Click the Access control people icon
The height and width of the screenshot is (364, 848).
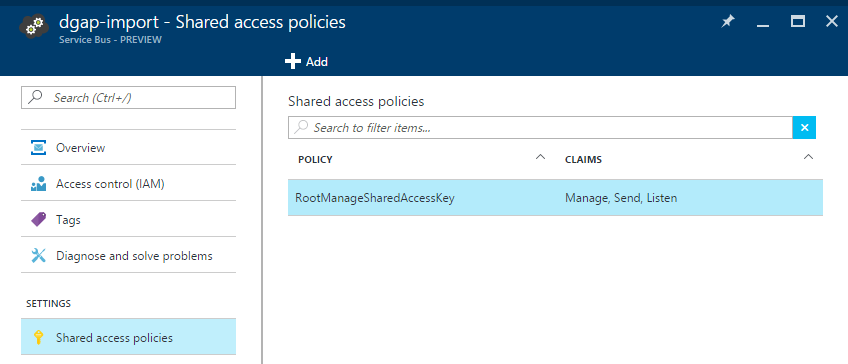(x=38, y=184)
